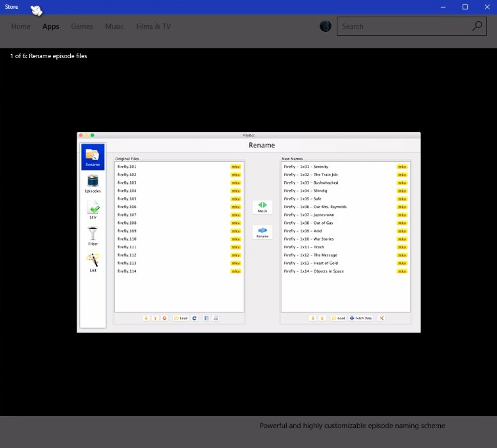497x448 pixels.
Task: Click the blue refresh icon under Original Files
Action: 195,318
